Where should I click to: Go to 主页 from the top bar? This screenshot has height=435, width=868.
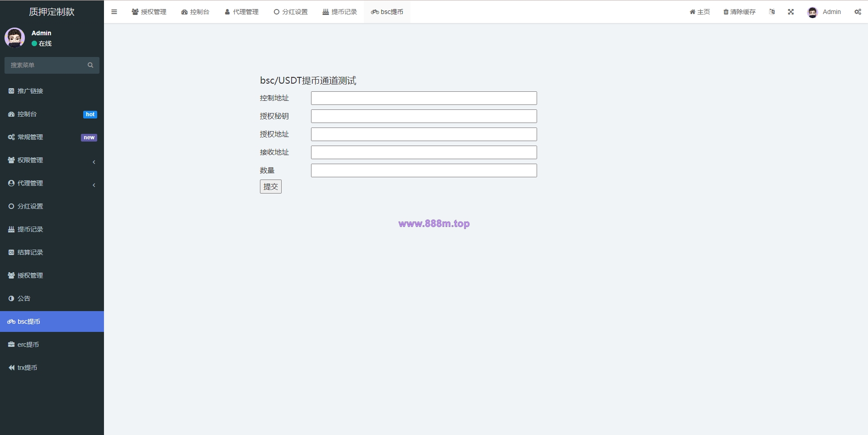[x=700, y=12]
